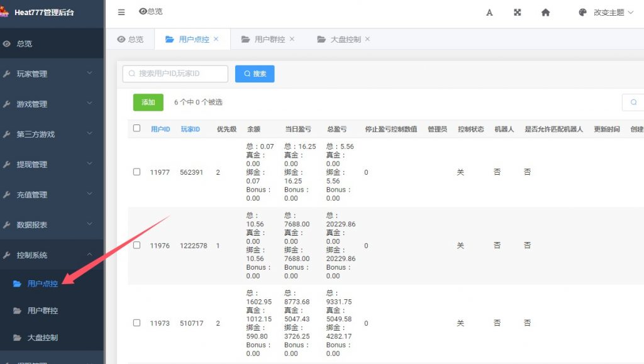Close the 用户点控 tab
644x364 pixels.
pyautogui.click(x=216, y=39)
